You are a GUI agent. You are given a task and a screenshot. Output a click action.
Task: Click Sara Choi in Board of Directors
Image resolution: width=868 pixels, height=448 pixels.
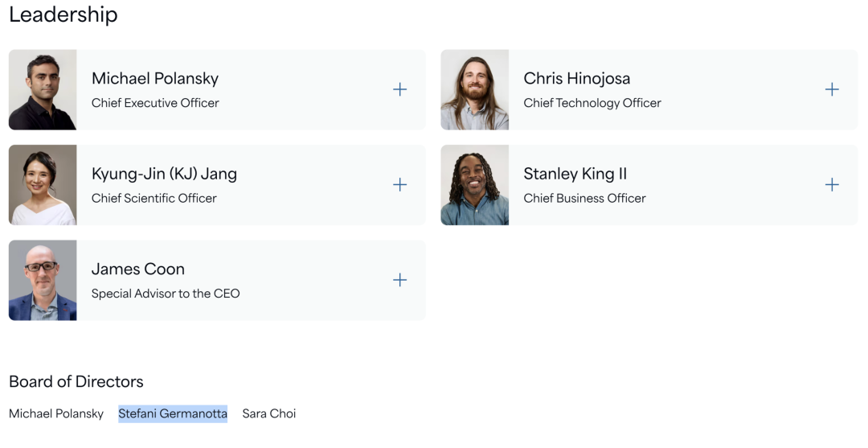point(269,413)
